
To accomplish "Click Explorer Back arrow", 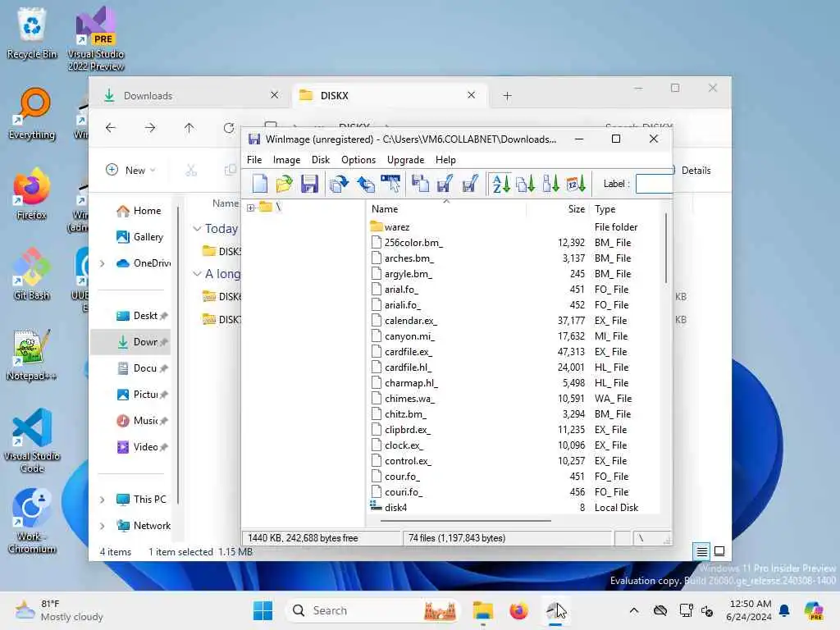I will click(111, 127).
